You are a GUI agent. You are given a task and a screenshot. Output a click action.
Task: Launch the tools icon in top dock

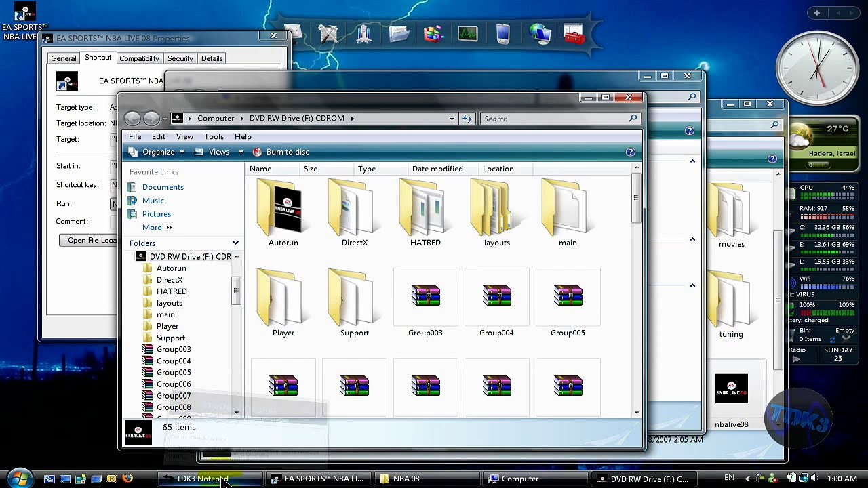pyautogui.click(x=328, y=34)
